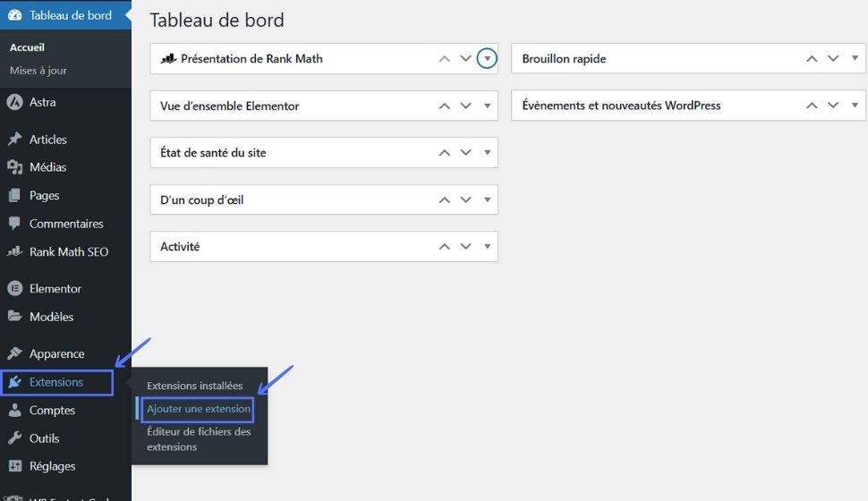The image size is (868, 501).
Task: Move Présentation de Rank Math widget down
Action: [465, 59]
